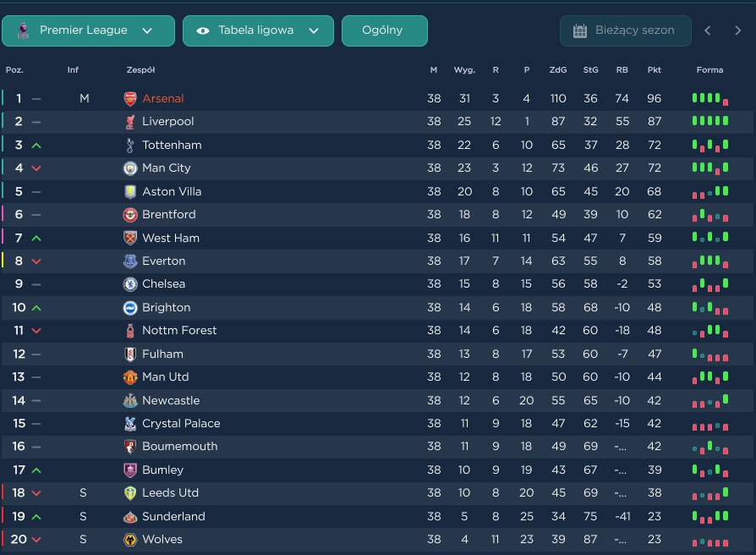Click the Chelsea crest icon
Image resolution: width=756 pixels, height=555 pixels.
coord(130,284)
